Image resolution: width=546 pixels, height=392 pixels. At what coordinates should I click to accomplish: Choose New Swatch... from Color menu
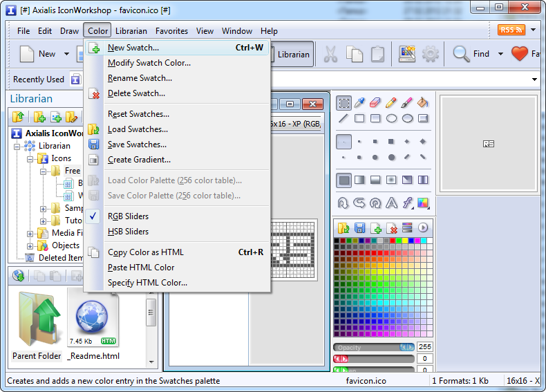(x=177, y=48)
